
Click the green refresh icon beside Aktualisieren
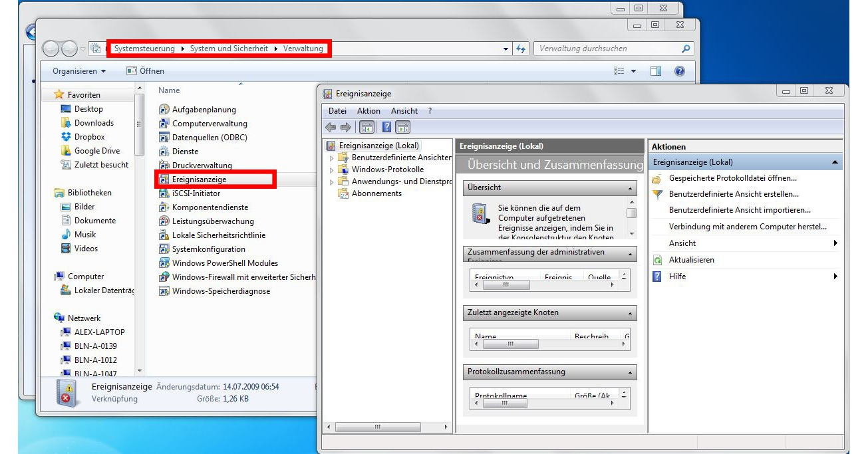click(x=657, y=260)
